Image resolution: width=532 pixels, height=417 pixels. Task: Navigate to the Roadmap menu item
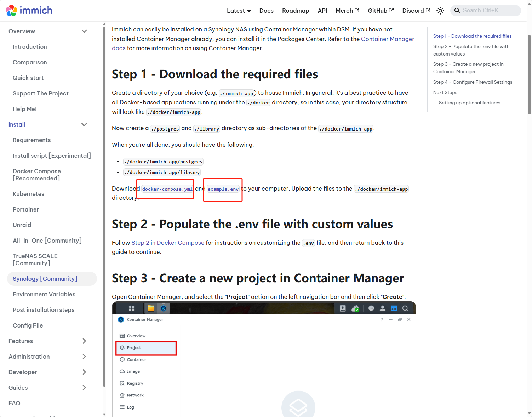point(296,11)
